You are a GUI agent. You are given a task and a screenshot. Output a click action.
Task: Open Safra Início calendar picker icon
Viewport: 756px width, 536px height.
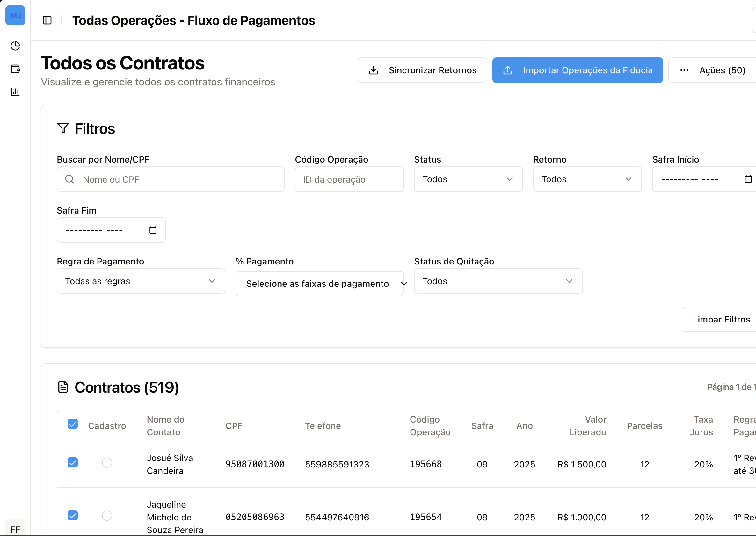tap(748, 179)
